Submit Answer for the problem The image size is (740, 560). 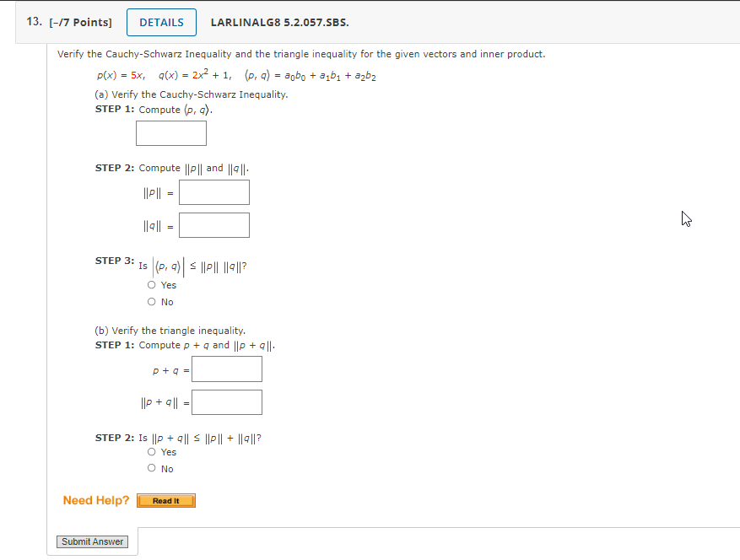pyautogui.click(x=91, y=541)
